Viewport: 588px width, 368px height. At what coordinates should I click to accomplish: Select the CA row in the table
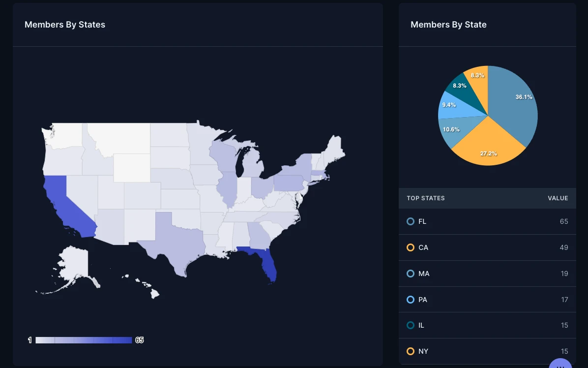point(487,247)
